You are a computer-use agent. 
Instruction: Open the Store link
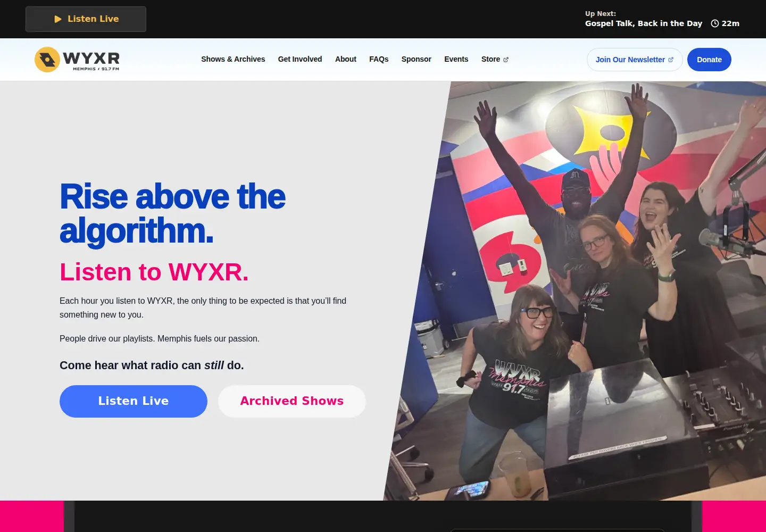click(495, 59)
